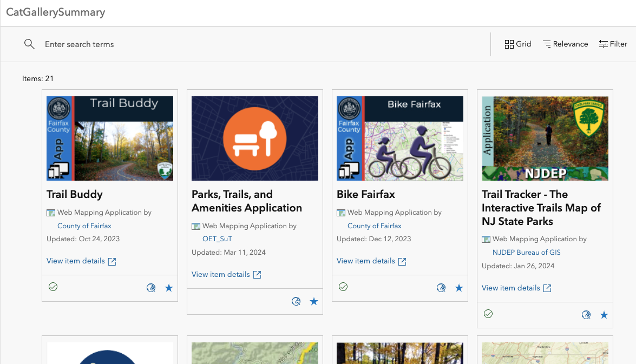Open County of Fairfax owner link under Trail Buddy

click(x=84, y=226)
